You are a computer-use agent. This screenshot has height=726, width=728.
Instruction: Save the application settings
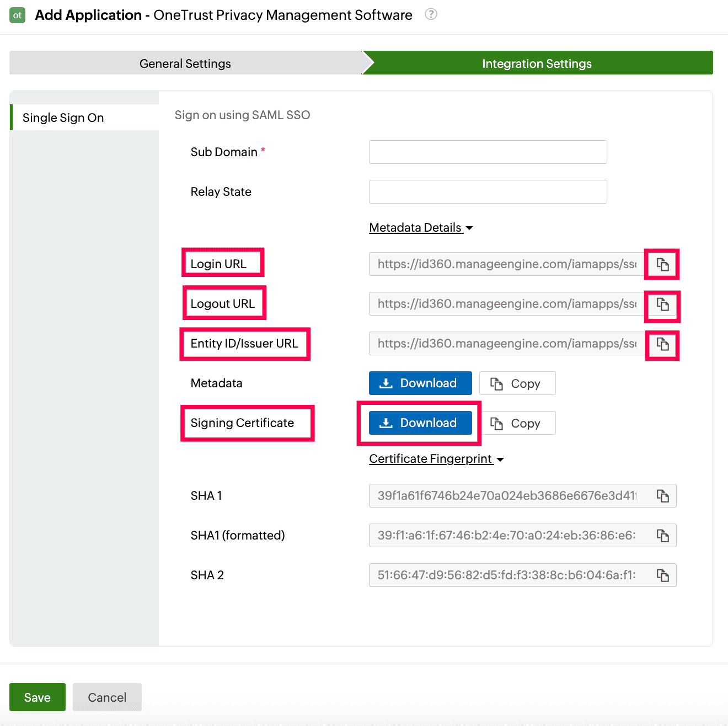coord(38,697)
